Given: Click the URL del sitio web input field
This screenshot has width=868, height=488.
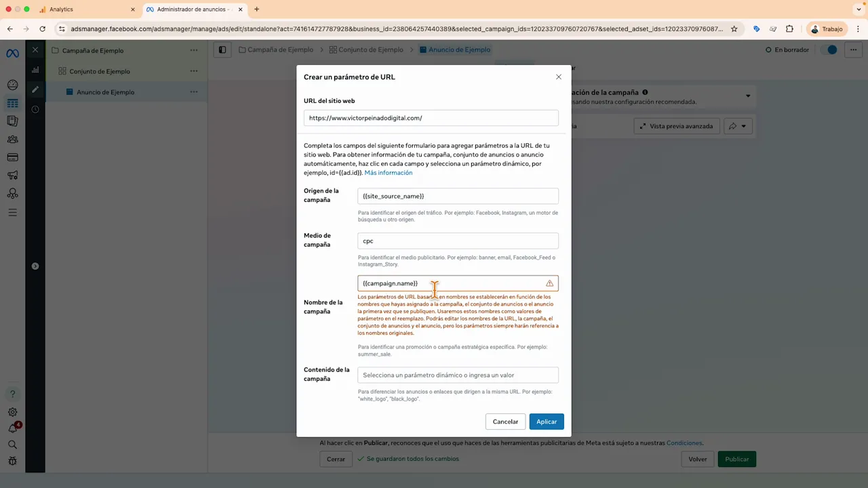Looking at the screenshot, I should coord(431,118).
